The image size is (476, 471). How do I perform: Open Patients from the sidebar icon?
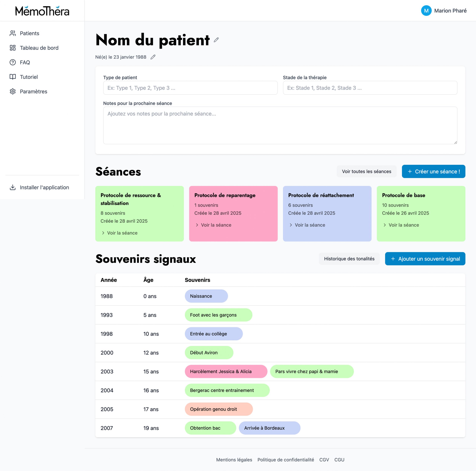(x=13, y=33)
